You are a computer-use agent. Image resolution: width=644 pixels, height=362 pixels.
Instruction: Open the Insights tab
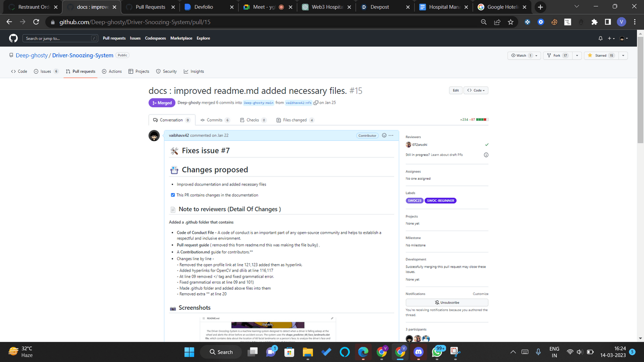pyautogui.click(x=194, y=72)
